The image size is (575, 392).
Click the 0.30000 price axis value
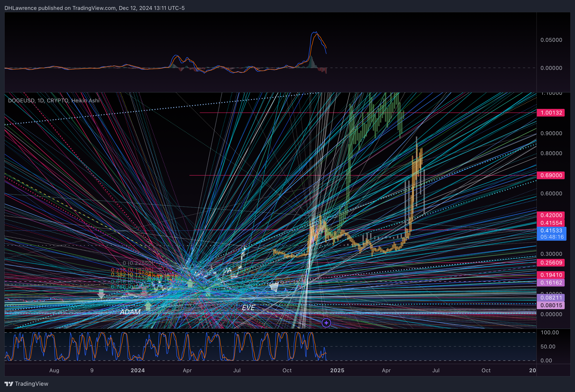pos(551,254)
